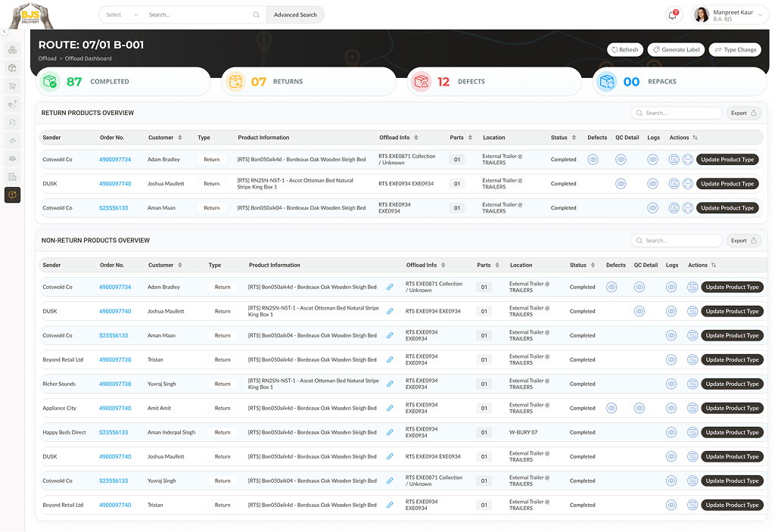Screen dimensions: 775x532
Task: Click the cubes icon at top of sidebar
Action: pos(12,50)
